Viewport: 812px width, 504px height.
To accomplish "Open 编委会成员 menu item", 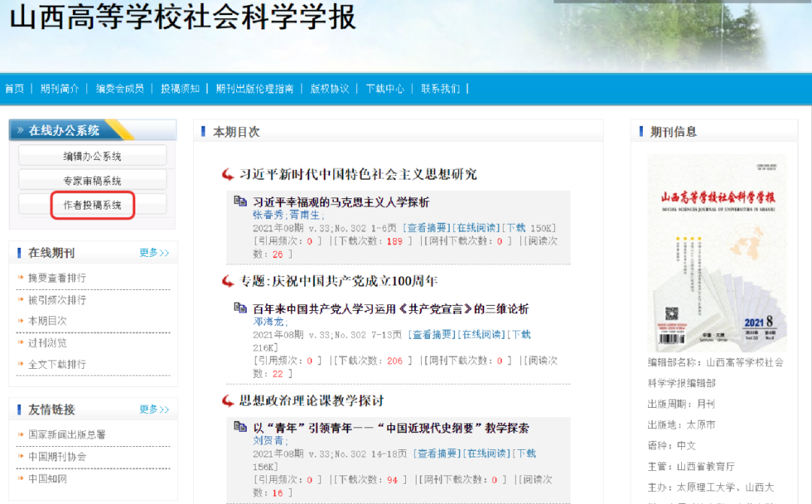I will point(120,89).
